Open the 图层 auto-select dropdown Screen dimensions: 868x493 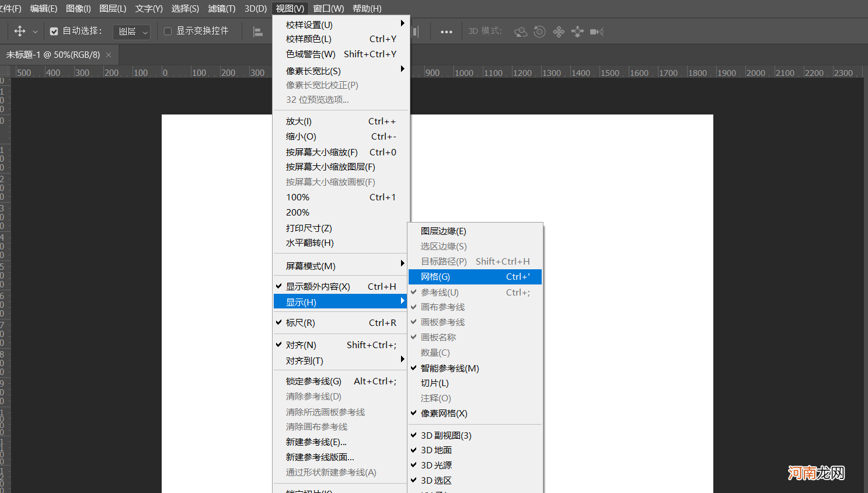pos(131,32)
